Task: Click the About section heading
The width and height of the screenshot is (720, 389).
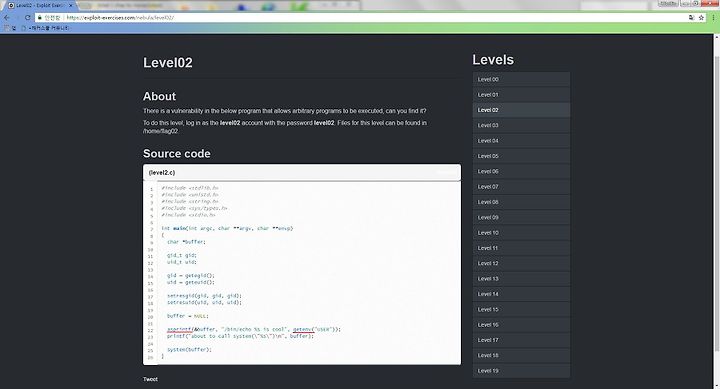Action: (159, 96)
